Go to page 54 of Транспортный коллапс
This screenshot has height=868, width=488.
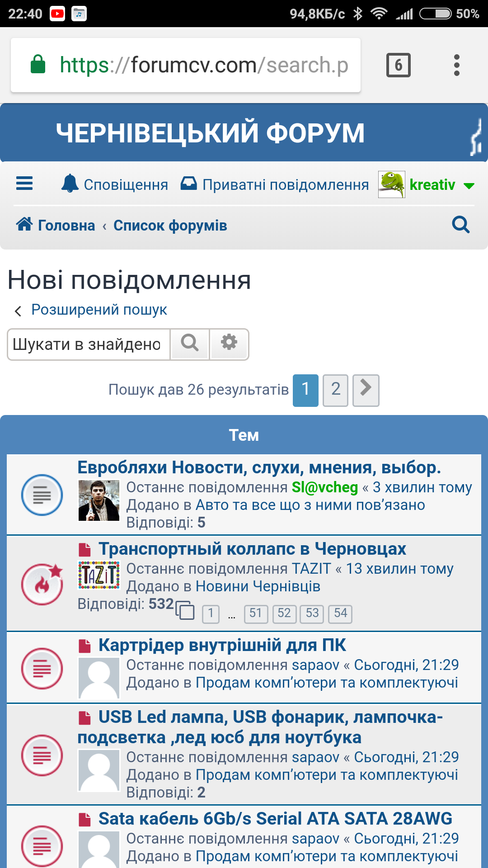coord(340,613)
